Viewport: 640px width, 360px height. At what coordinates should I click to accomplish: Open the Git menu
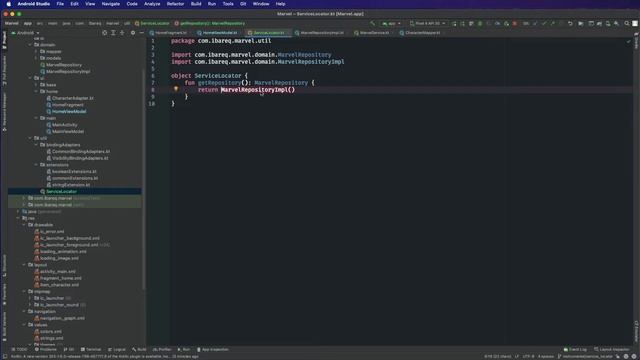click(243, 4)
